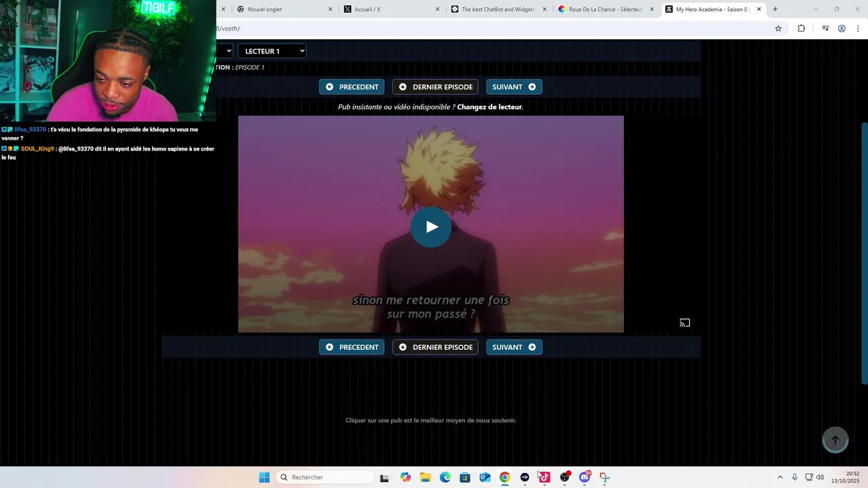Open Microsoft Store from the taskbar
Viewport: 868px width, 488px height.
click(x=465, y=477)
